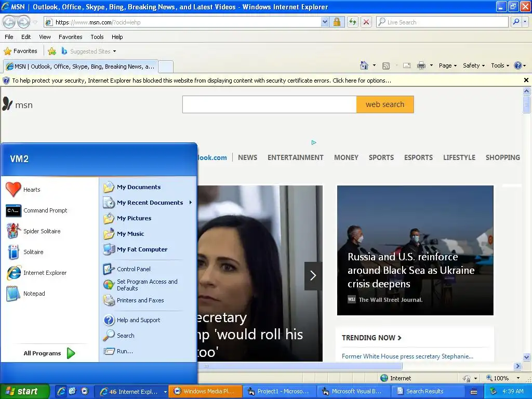Click the Live Search magnifier button
532x399 pixels.
pos(516,22)
